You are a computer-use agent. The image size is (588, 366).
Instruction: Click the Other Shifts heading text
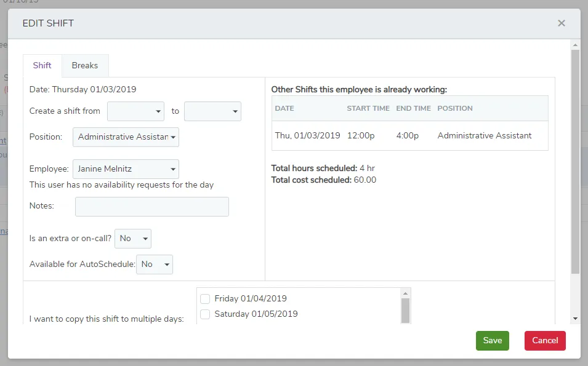coord(359,90)
